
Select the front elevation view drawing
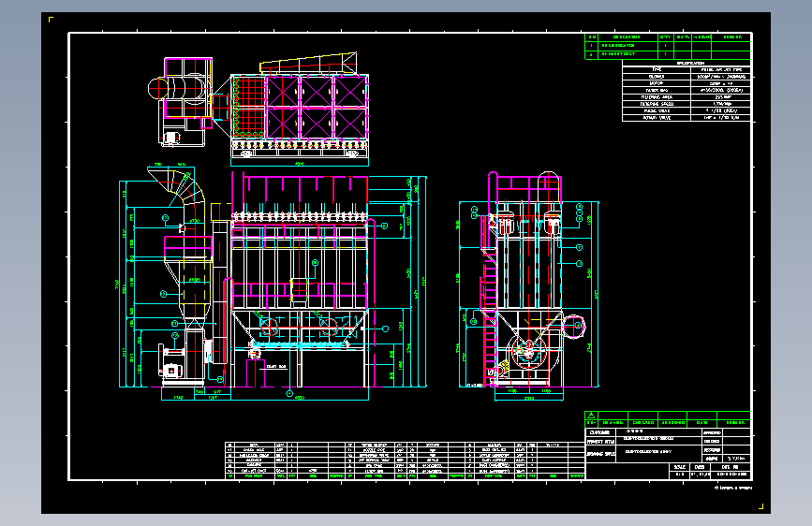pos(273,283)
